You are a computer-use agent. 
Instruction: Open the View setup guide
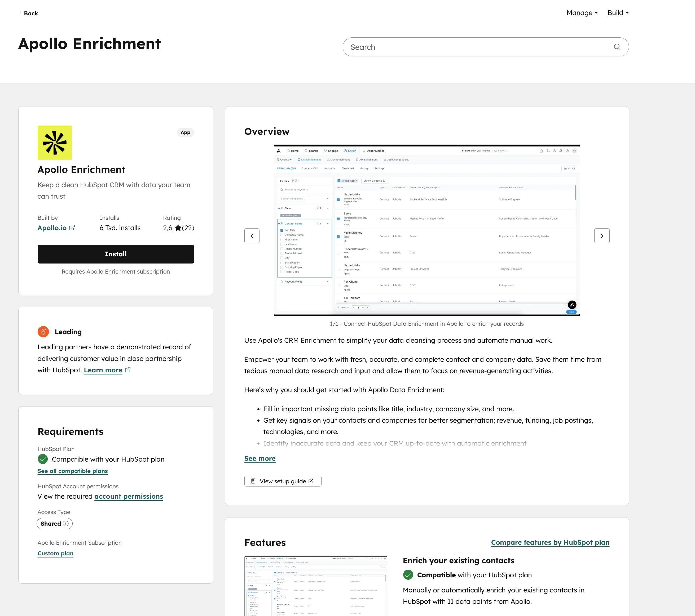(x=283, y=481)
